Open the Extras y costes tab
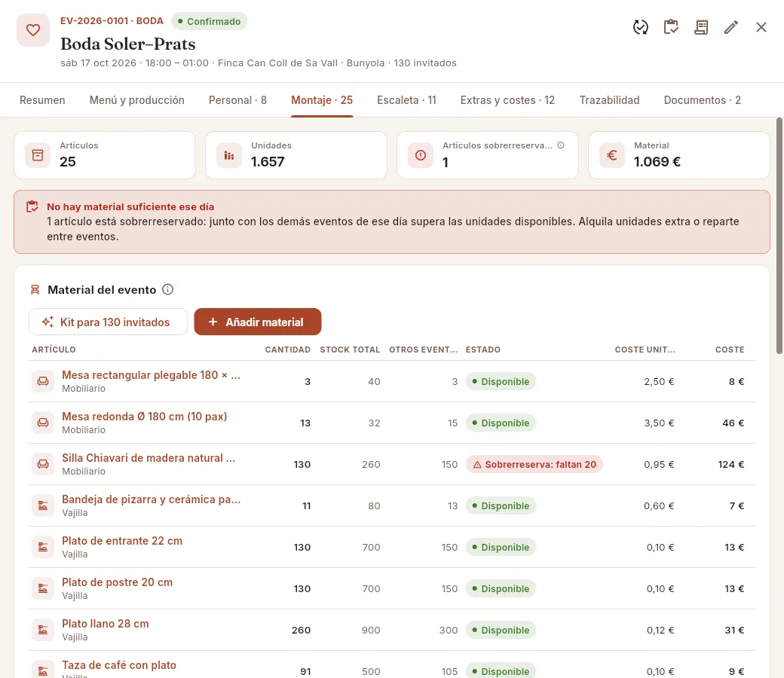 (507, 100)
